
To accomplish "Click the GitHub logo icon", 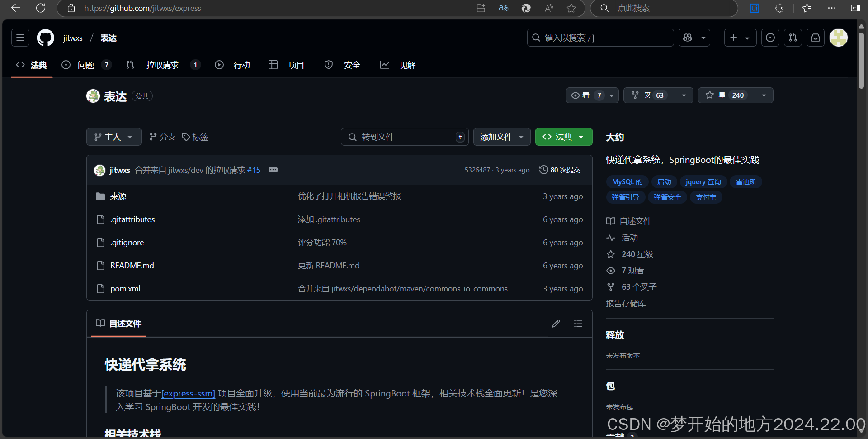I will point(45,38).
